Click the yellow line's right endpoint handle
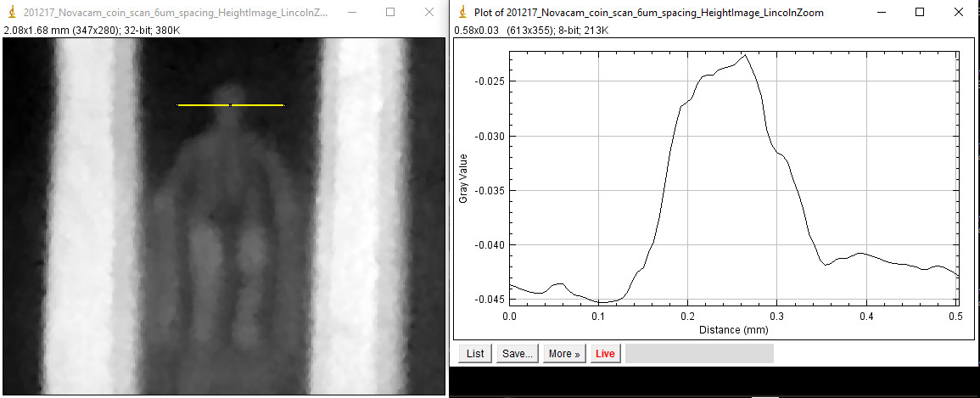Viewport: 980px width, 398px height. 284,105
